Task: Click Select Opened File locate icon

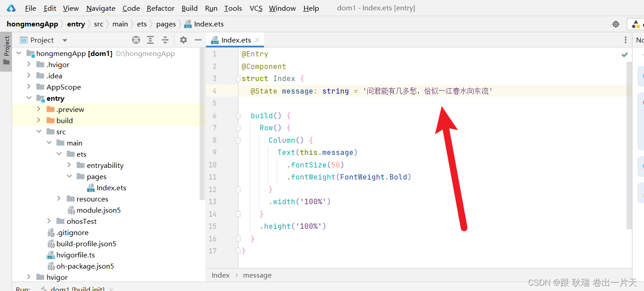Action: 136,40
